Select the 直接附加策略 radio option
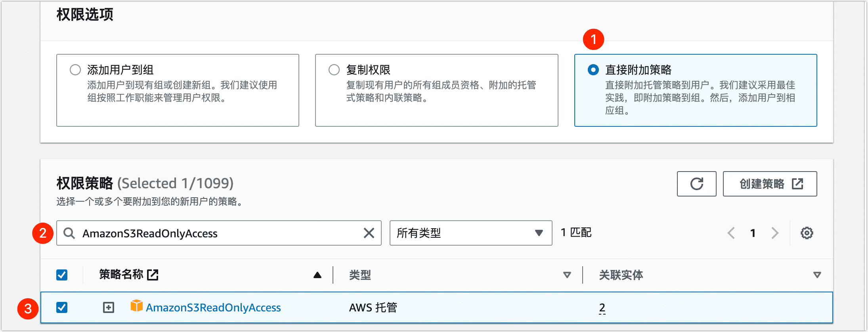The height and width of the screenshot is (332, 868). coord(593,70)
